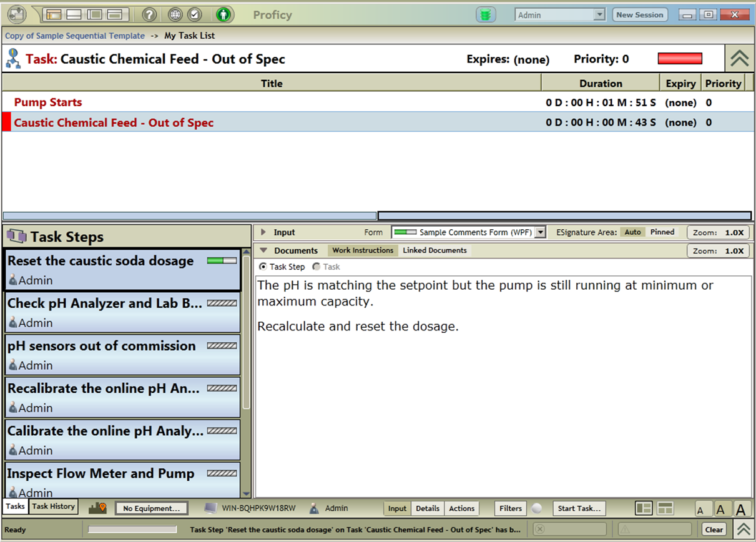Collapse the Documents section
Viewport: 756px width, 542px height.
263,250
